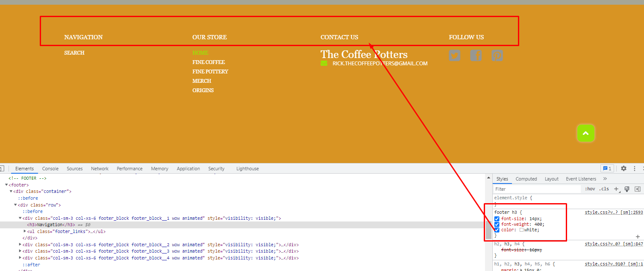Select the <h3>Navigation</h3> DOM row
Screen dimensions: 644x271
(243, 225)
